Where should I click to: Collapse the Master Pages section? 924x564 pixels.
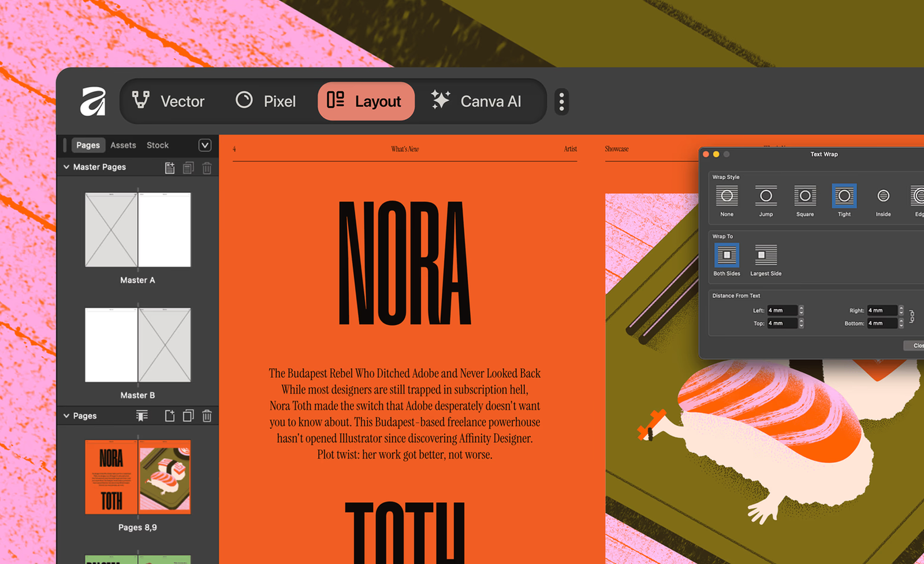[66, 167]
